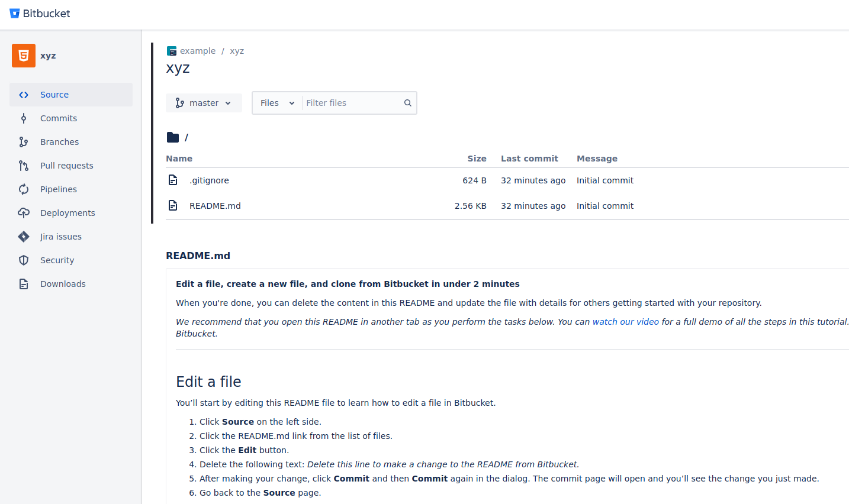Click the root folder icon
Image resolution: width=849 pixels, height=504 pixels.
click(x=173, y=137)
